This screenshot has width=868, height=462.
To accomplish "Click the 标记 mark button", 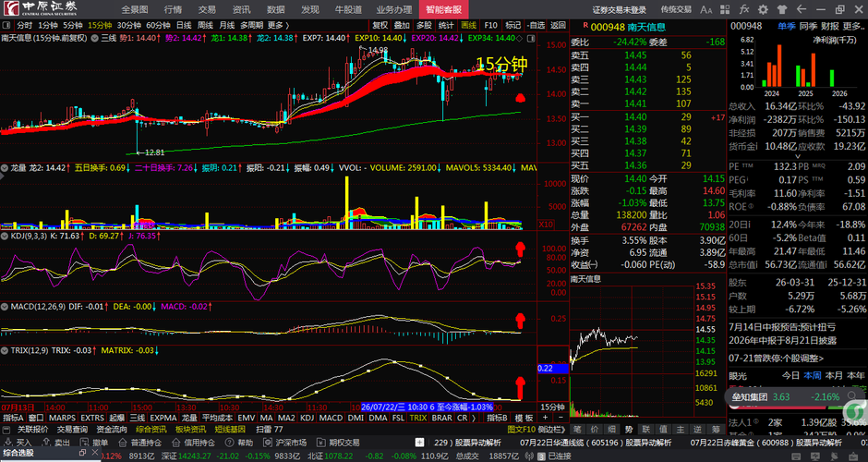I will pos(513,26).
